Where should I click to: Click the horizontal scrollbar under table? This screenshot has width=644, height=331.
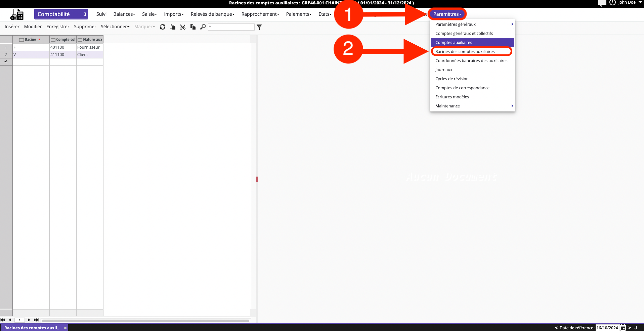(145, 321)
